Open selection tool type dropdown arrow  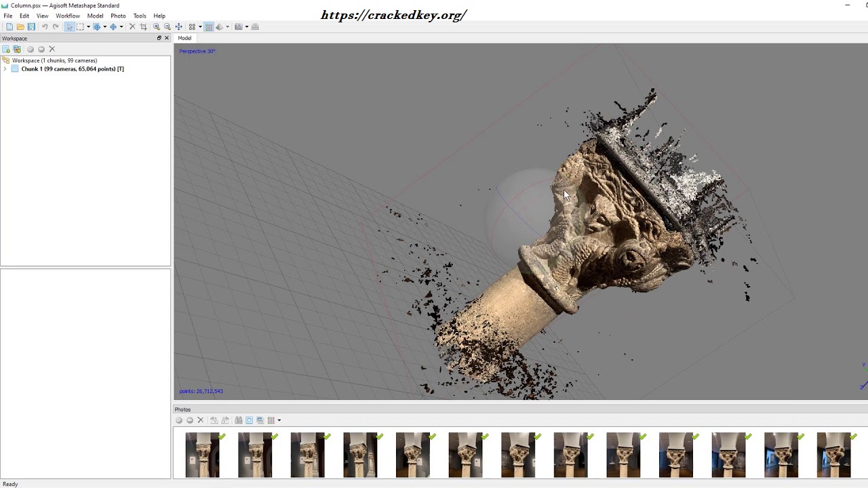tap(88, 26)
